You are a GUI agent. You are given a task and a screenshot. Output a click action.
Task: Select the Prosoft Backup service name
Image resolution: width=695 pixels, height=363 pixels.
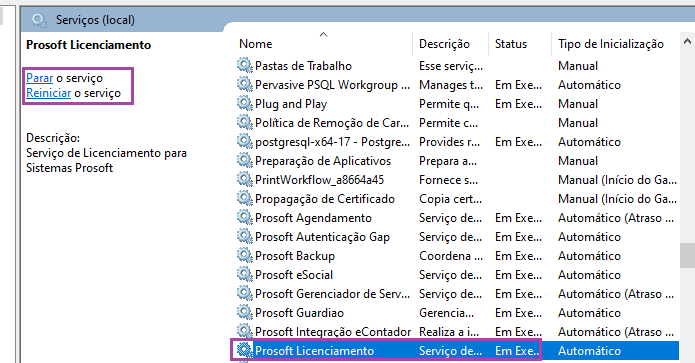[x=295, y=256]
